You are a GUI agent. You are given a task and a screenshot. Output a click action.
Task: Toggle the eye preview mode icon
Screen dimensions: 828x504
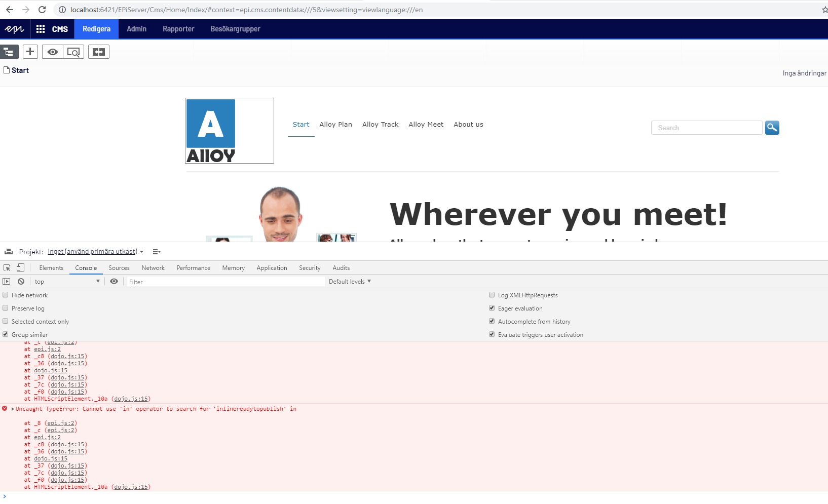[x=53, y=52]
